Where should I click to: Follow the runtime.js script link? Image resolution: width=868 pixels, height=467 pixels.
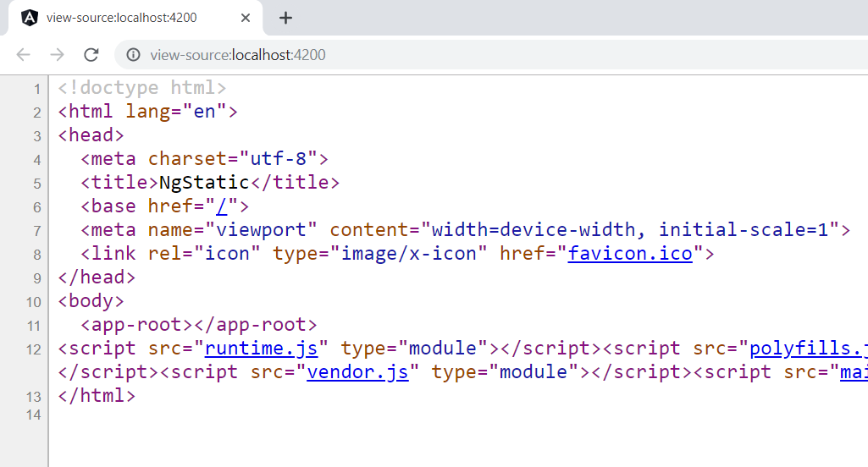(x=266, y=348)
